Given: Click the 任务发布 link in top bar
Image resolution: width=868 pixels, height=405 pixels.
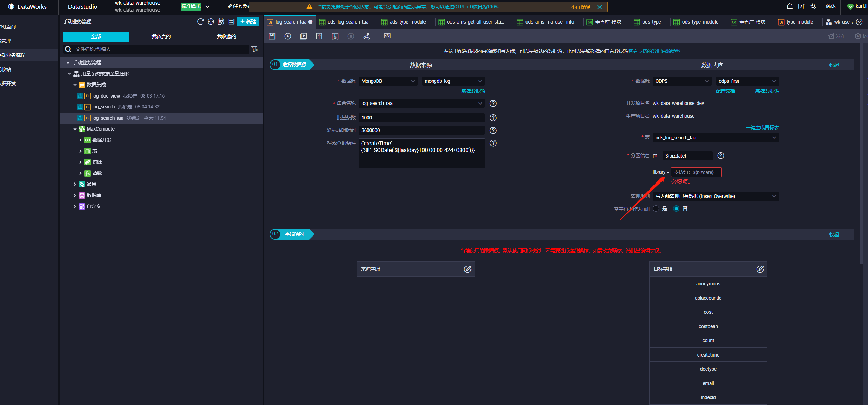Looking at the screenshot, I should [x=238, y=6].
